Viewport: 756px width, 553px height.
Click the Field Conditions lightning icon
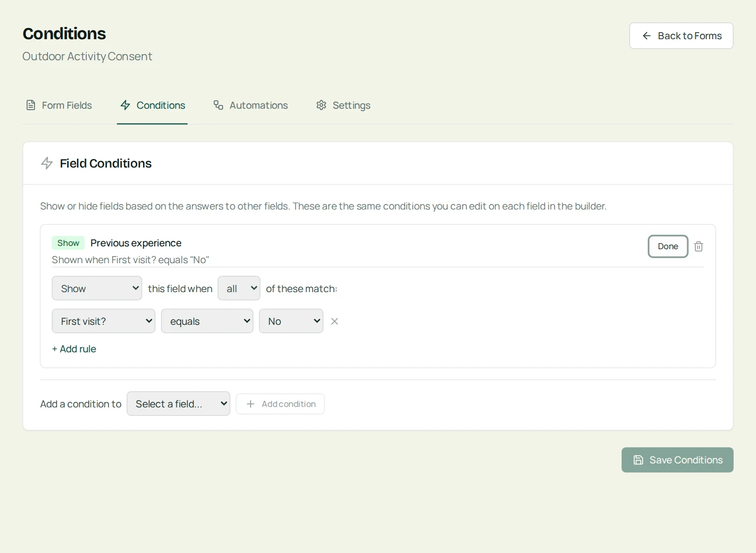[47, 163]
